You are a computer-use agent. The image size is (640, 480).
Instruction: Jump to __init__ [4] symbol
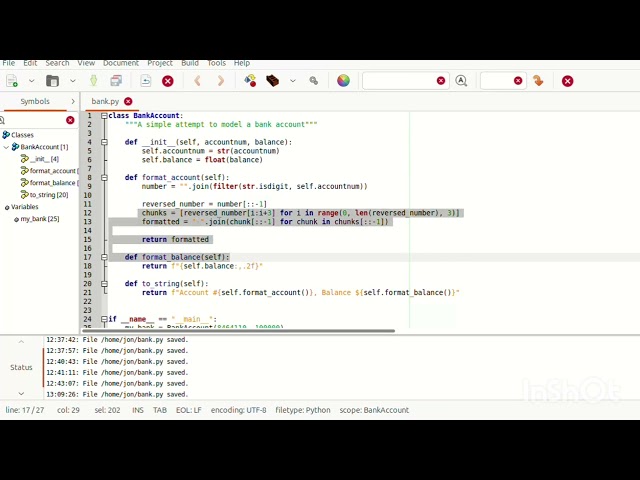click(44, 159)
